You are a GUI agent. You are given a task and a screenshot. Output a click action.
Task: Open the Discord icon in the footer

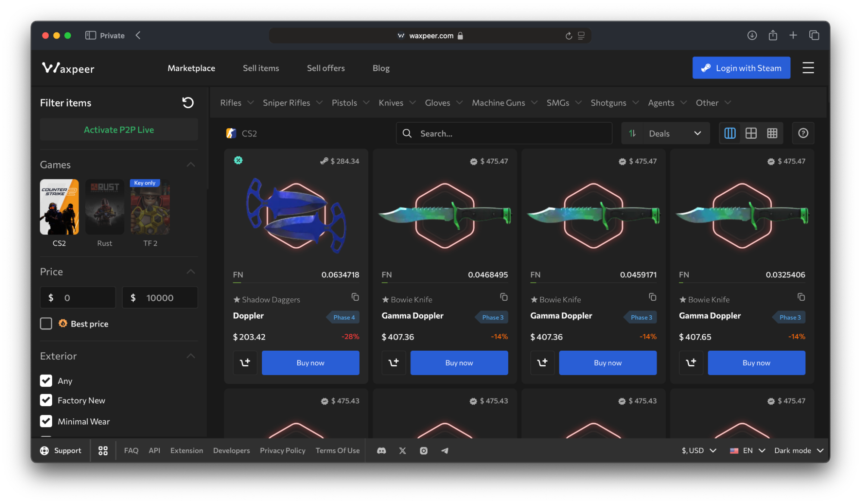point(381,451)
